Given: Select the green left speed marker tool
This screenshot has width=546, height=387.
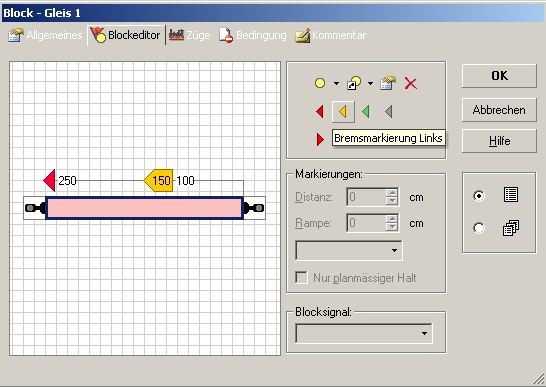Looking at the screenshot, I should click(x=366, y=112).
